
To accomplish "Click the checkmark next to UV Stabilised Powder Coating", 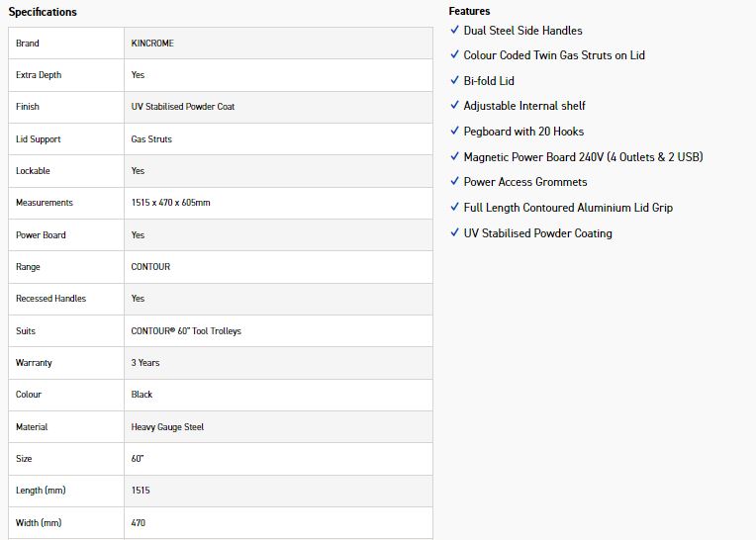I will coord(454,232).
